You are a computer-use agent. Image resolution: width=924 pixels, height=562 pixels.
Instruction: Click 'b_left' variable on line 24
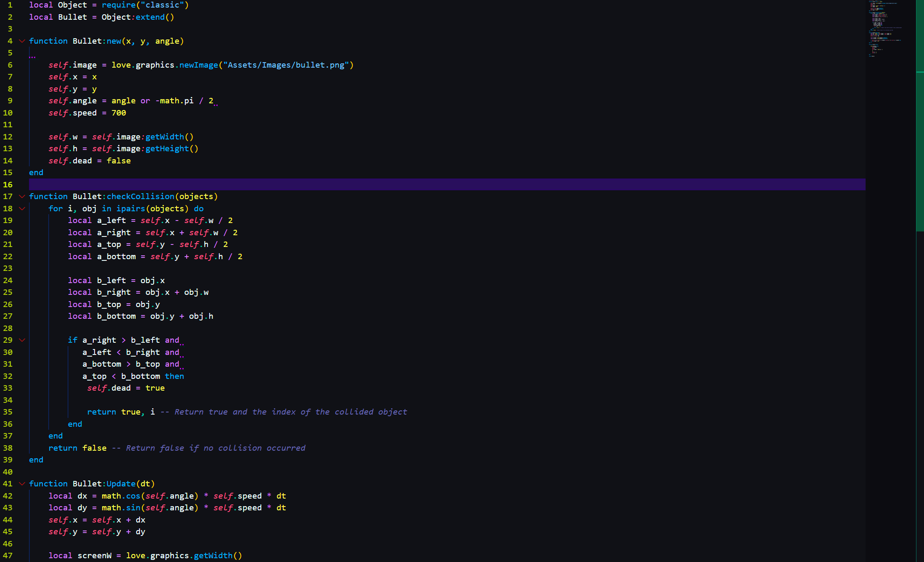(x=111, y=281)
